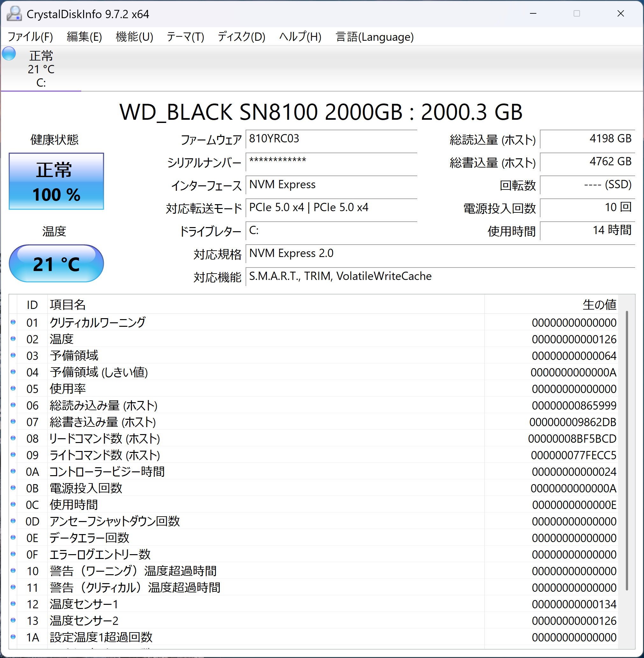The height and width of the screenshot is (658, 644).
Task: Click the blue health status orb for drive C:
Action: click(9, 54)
